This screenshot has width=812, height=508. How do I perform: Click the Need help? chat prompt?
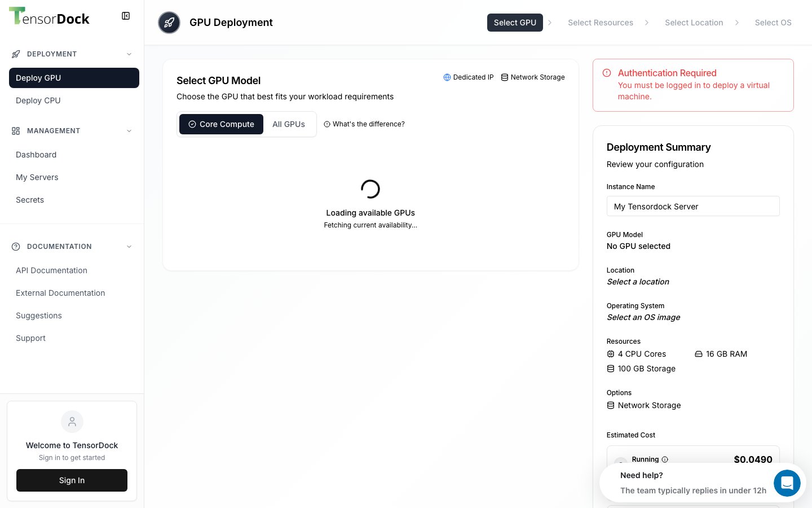point(642,475)
